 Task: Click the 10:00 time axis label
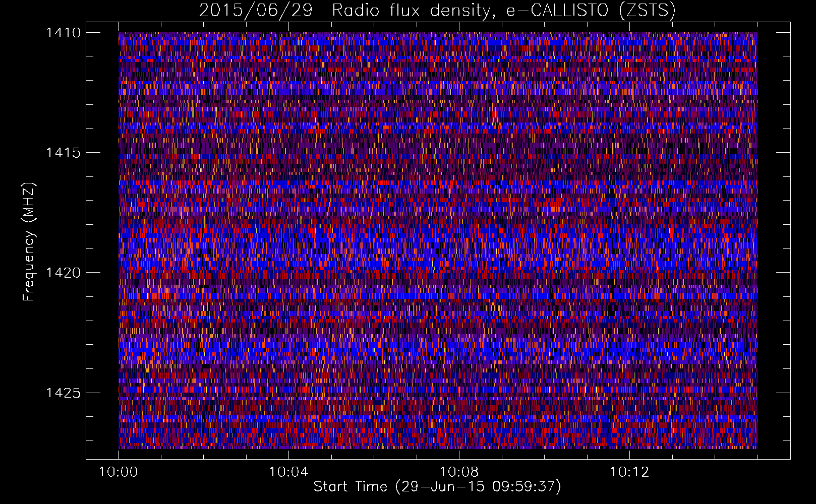pyautogui.click(x=118, y=472)
